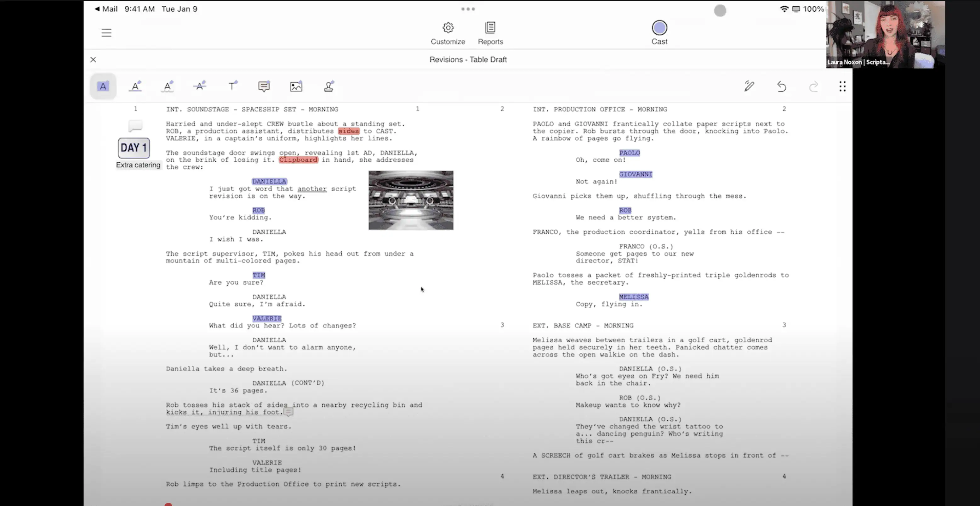Select the Reports view
Image resolution: width=980 pixels, height=506 pixels.
tap(490, 32)
